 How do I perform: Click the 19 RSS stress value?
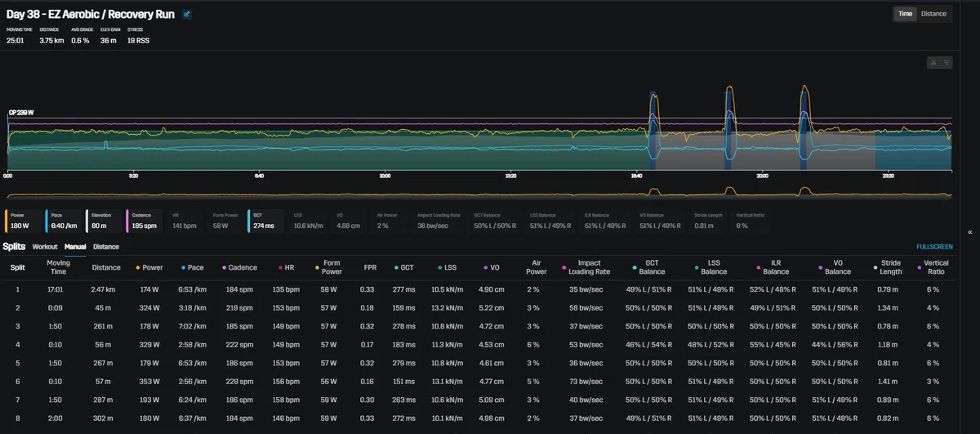click(138, 40)
